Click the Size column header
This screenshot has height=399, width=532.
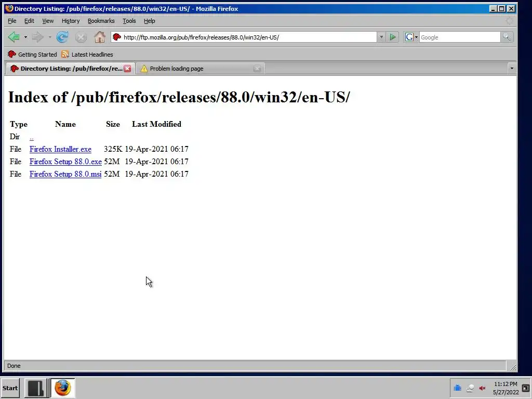113,124
